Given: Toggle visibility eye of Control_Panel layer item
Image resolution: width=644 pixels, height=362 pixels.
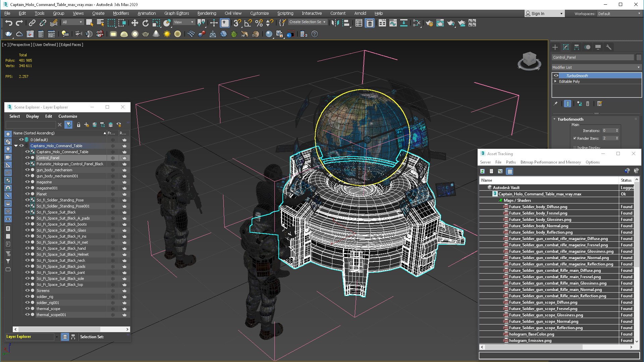Looking at the screenshot, I should 28,158.
